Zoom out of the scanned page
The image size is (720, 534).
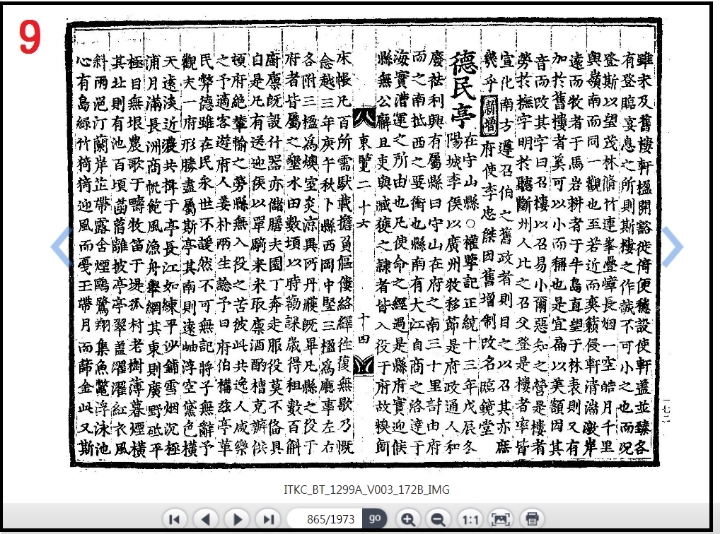pos(439,519)
